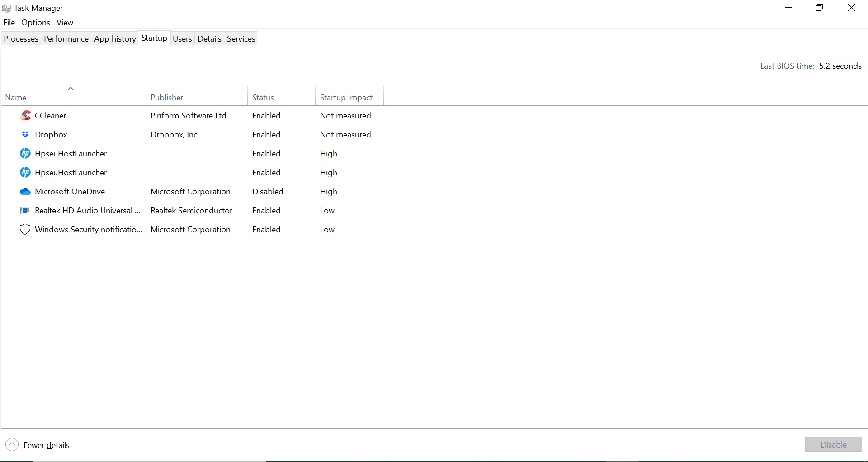
Task: Switch to the Processes tab
Action: coord(21,39)
